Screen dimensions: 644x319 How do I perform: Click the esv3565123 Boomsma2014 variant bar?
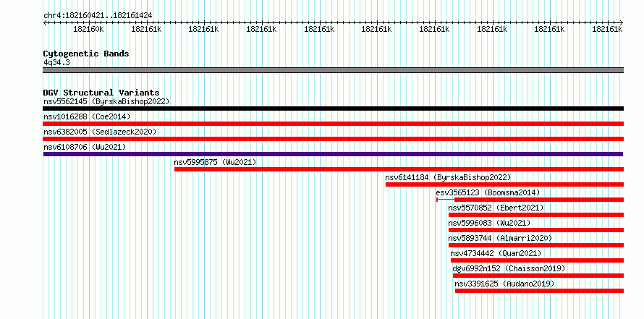click(x=530, y=200)
